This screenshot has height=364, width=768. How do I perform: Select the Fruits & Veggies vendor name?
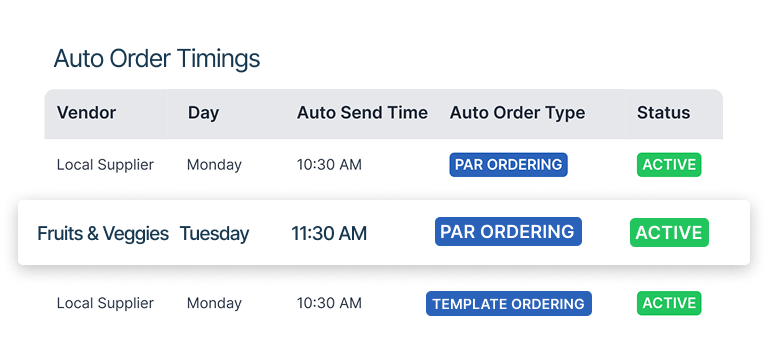(x=103, y=234)
